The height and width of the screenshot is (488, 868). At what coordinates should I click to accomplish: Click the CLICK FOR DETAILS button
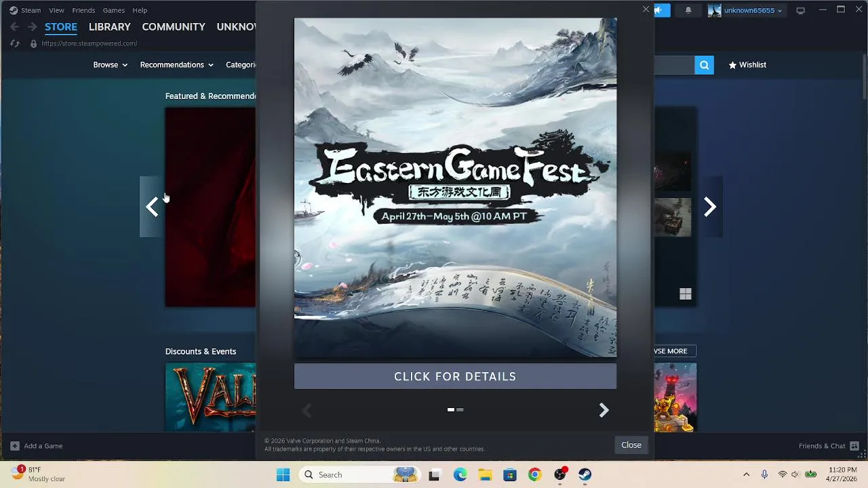point(455,376)
